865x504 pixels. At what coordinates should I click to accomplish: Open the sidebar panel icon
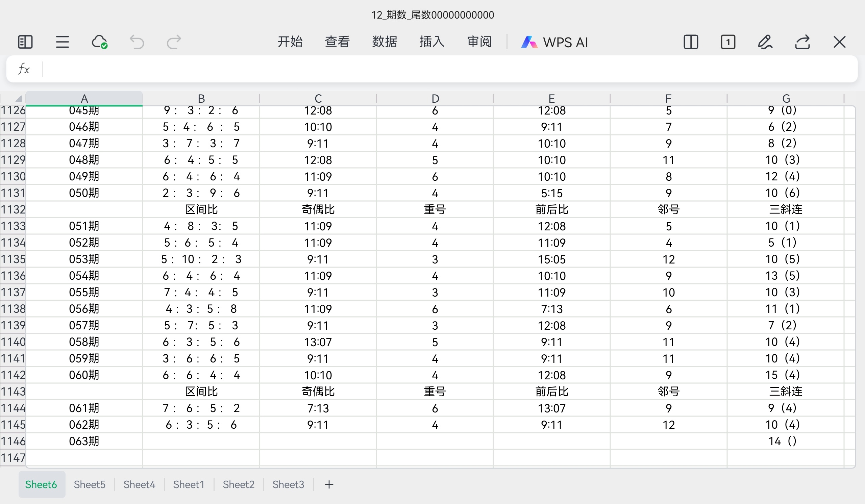point(25,42)
